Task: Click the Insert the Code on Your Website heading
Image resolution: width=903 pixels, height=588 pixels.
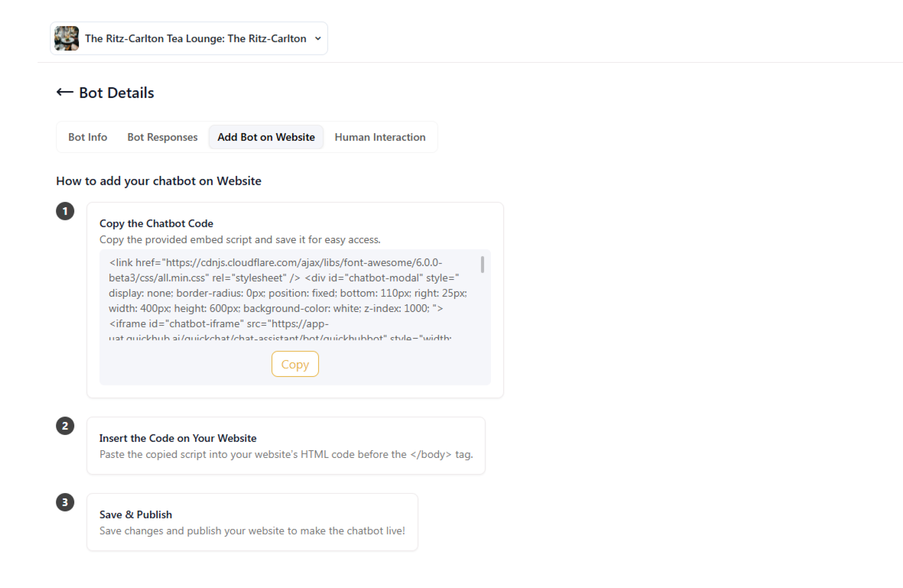Action: pos(178,438)
